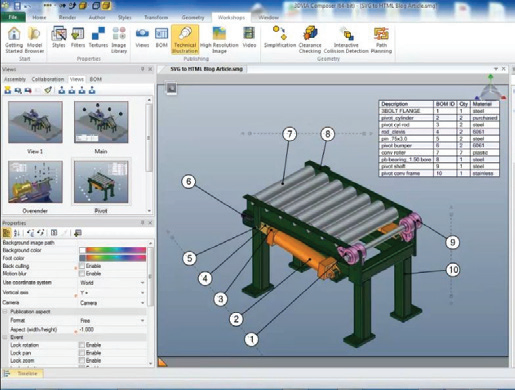Open the Timeline button at bottom

click(23, 373)
